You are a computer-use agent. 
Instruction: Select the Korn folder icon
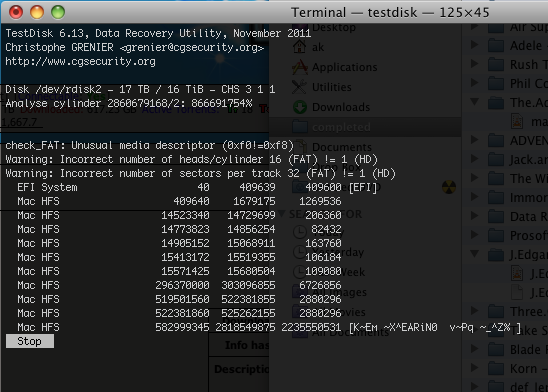tap(496, 368)
